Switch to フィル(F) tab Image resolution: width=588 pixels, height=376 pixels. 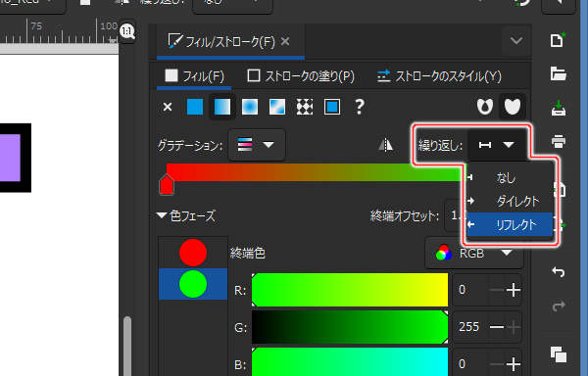(x=194, y=76)
